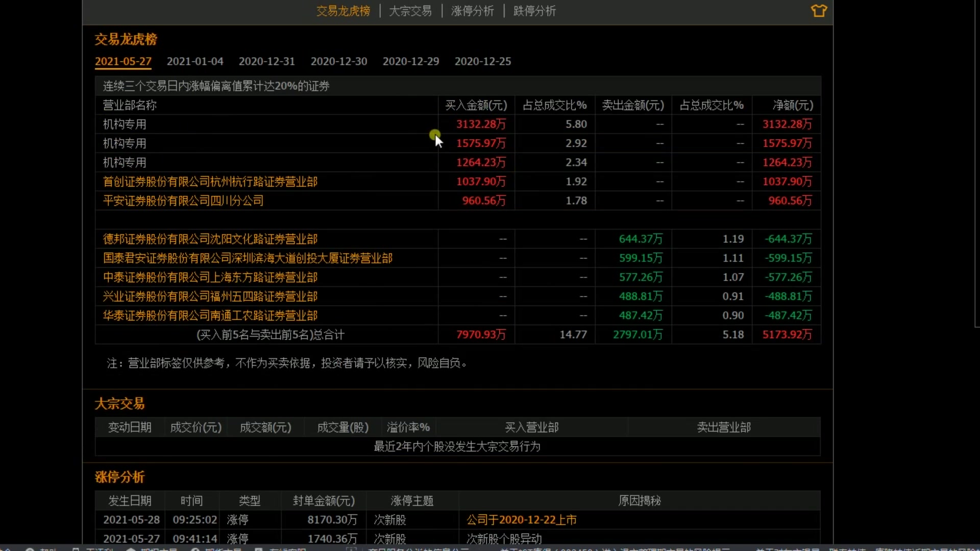980x551 pixels.
Task: Open the 跌停分析 tab
Action: (x=534, y=11)
